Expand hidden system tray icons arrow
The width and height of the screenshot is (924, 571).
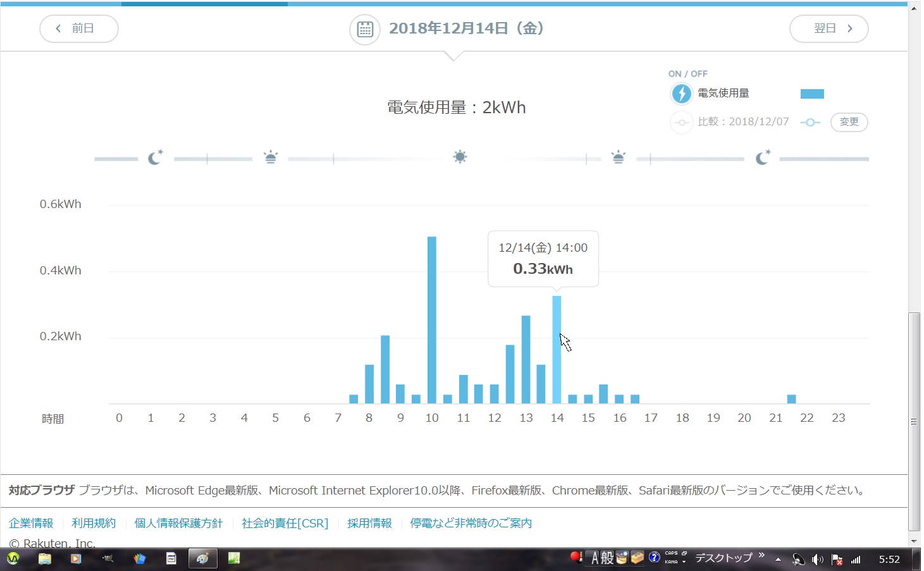(778, 560)
